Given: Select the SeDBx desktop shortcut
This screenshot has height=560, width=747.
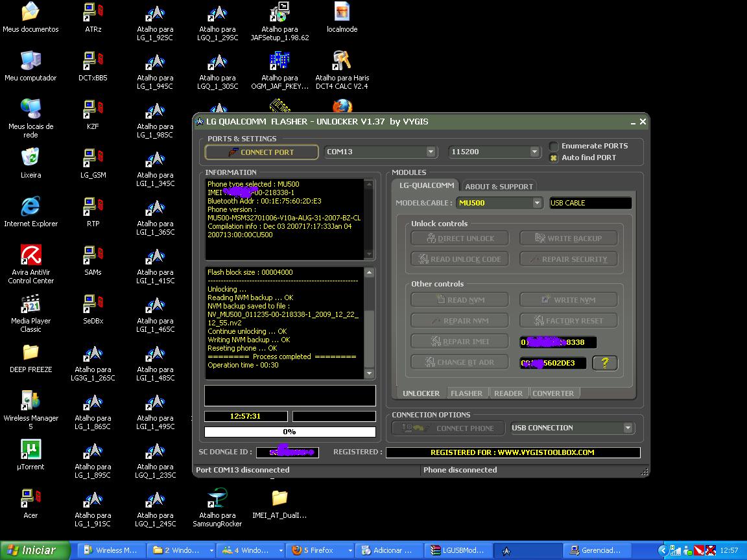Looking at the screenshot, I should tap(93, 309).
